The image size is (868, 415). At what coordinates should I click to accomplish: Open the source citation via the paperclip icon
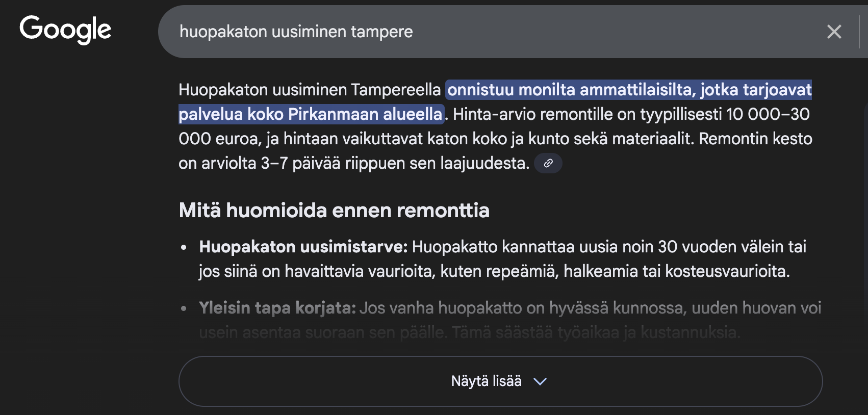click(x=548, y=163)
